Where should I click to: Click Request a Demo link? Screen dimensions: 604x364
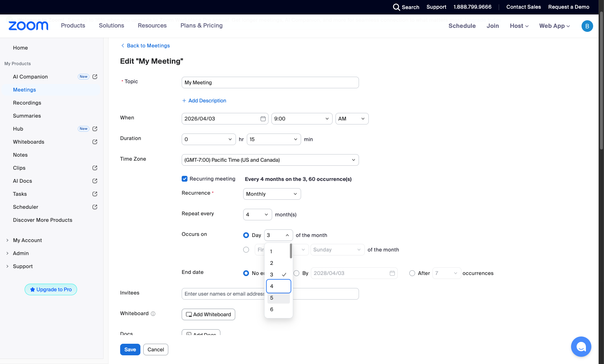[x=569, y=7]
